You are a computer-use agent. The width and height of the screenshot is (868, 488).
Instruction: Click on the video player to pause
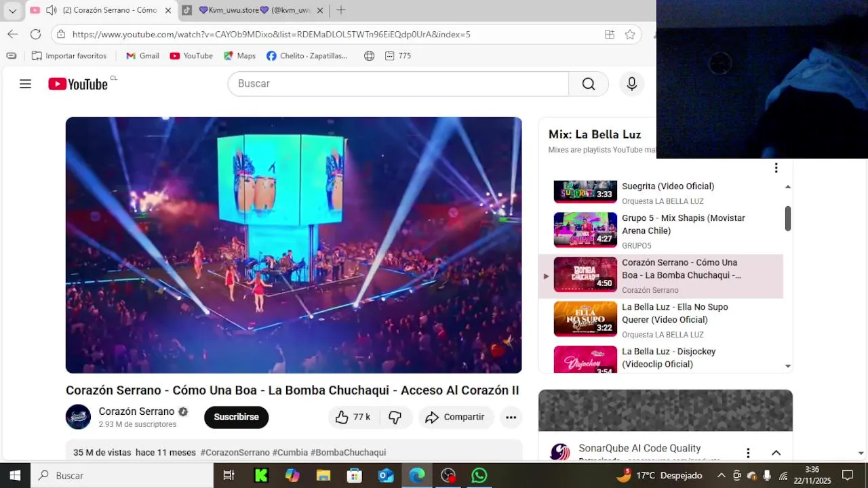pos(294,245)
